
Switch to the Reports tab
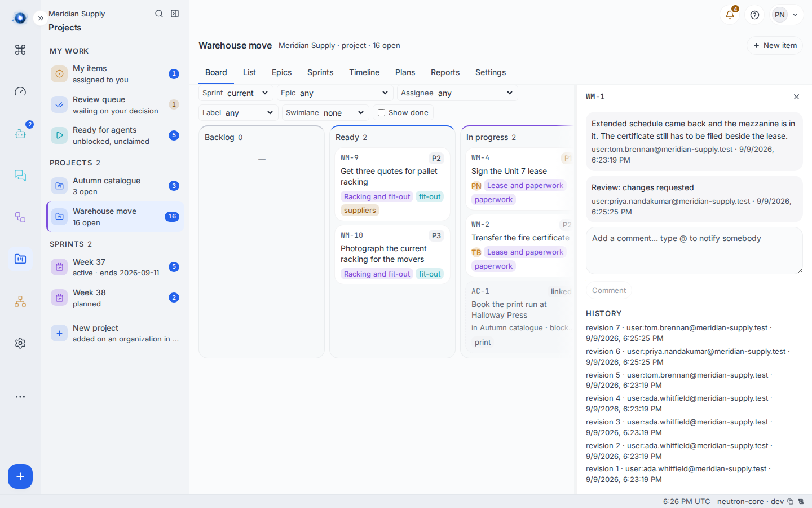click(445, 72)
